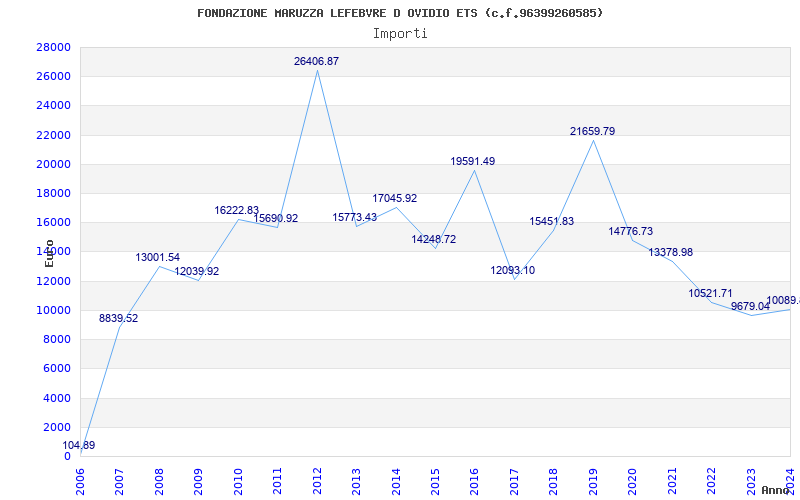Click the Euro axis label

[49, 253]
